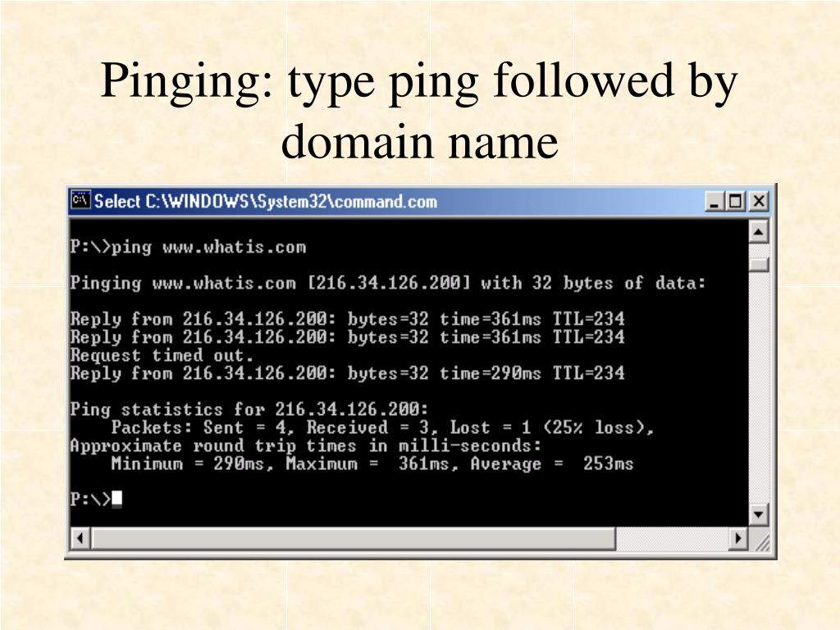Image resolution: width=840 pixels, height=630 pixels.
Task: Click the window resize grip corner
Action: [x=760, y=541]
